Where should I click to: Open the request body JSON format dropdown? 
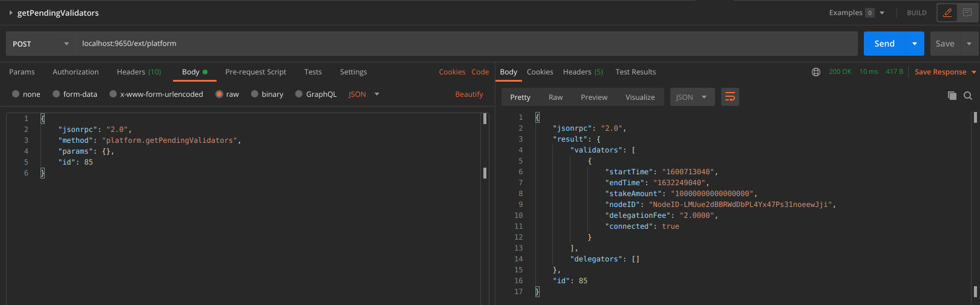coord(364,94)
